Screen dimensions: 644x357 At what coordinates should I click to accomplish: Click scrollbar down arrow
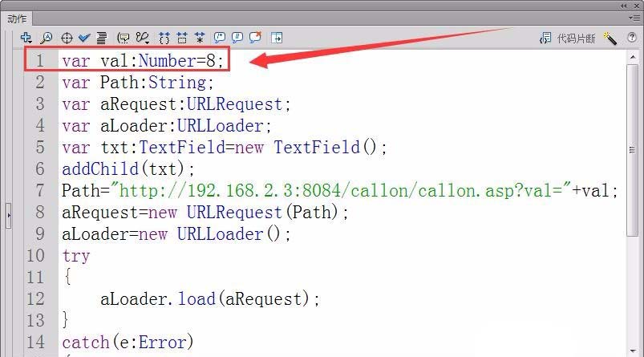tap(633, 351)
